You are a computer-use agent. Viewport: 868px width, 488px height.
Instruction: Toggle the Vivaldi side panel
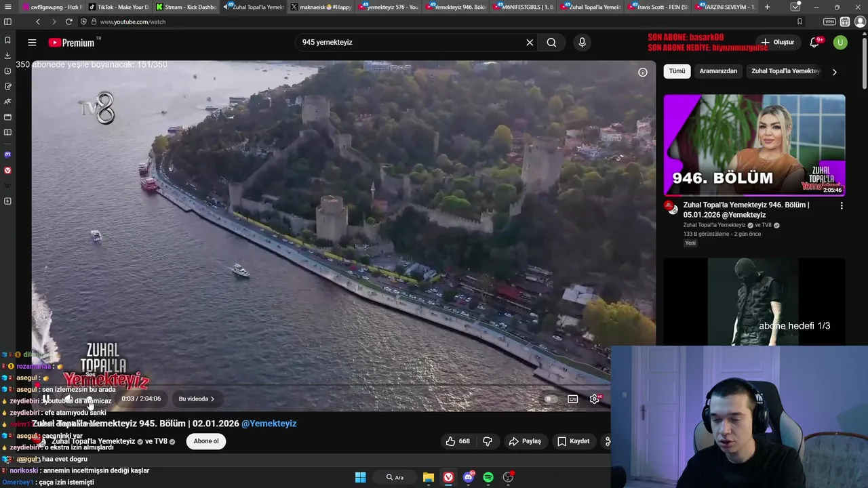[x=7, y=22]
